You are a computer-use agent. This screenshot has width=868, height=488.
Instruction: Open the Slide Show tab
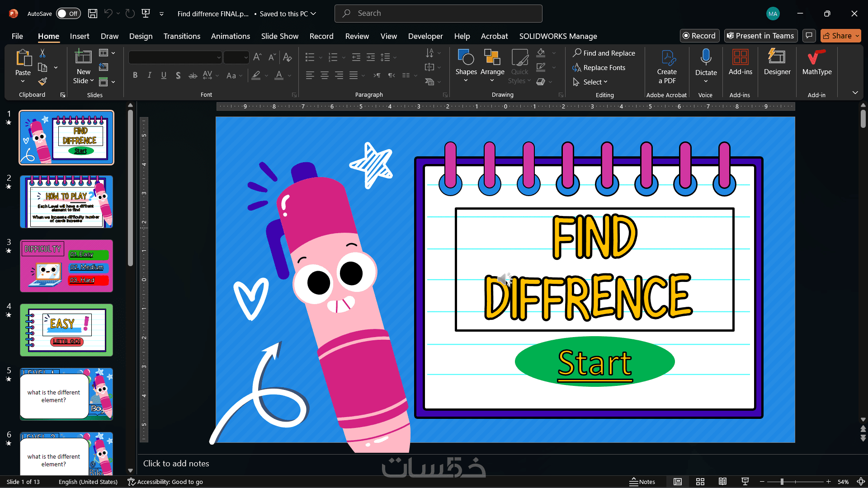click(x=279, y=36)
